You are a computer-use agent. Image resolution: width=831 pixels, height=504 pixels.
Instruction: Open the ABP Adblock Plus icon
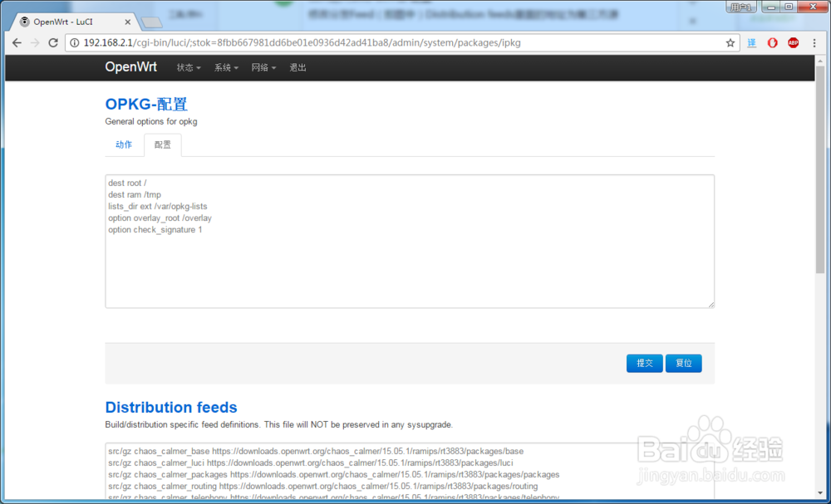tap(794, 43)
